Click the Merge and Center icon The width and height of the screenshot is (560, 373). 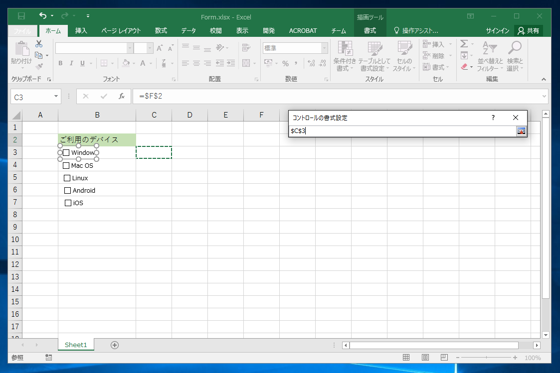pyautogui.click(x=246, y=63)
